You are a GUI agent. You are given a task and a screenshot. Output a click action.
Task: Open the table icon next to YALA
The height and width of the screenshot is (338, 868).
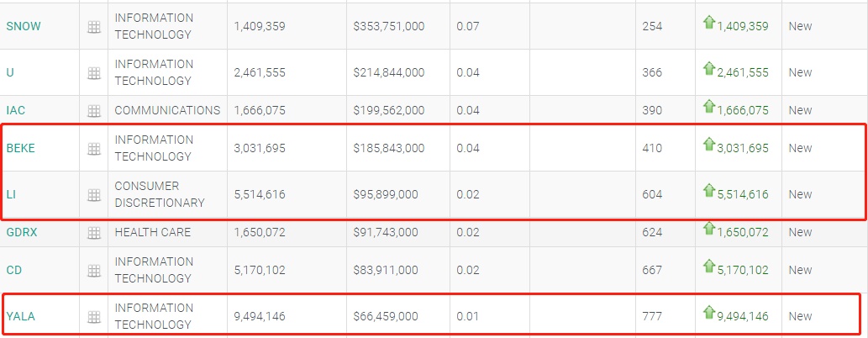(x=94, y=317)
